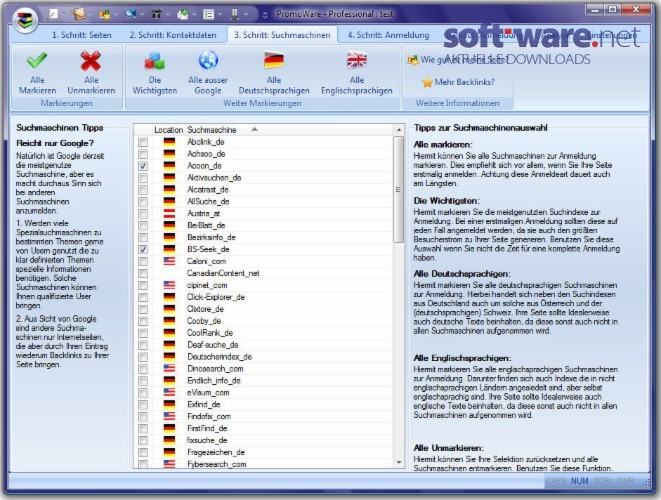Open dropdown arrow beside the pencil-and-paper icon
This screenshot has width=661, height=500.
[64, 14]
